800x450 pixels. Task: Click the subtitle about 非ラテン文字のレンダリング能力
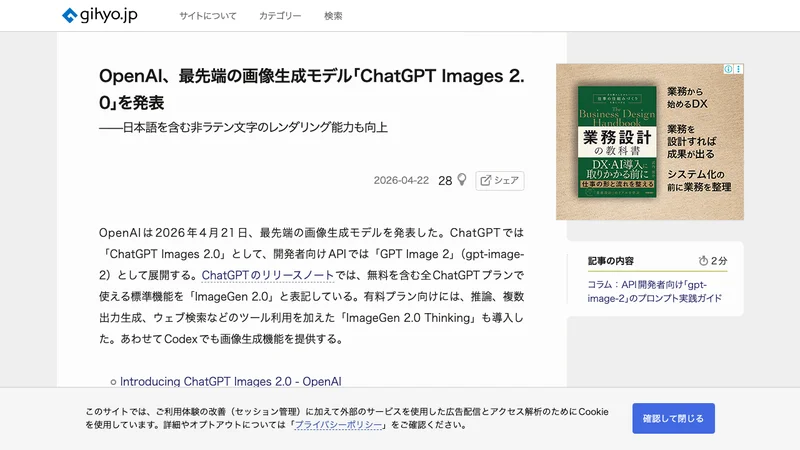click(x=243, y=127)
